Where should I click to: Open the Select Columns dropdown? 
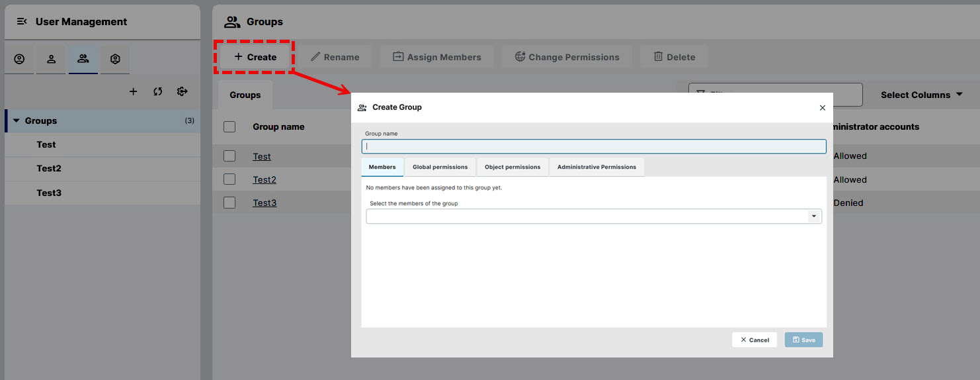point(922,95)
